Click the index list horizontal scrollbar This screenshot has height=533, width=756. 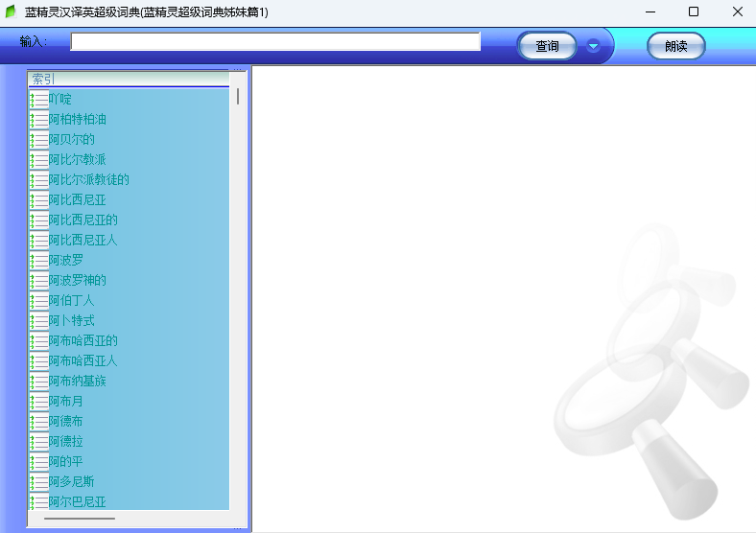tap(80, 519)
